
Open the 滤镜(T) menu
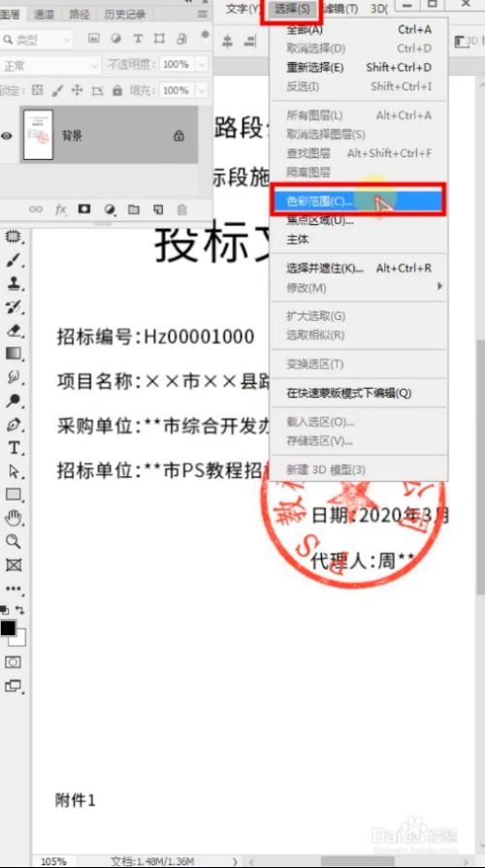(339, 9)
